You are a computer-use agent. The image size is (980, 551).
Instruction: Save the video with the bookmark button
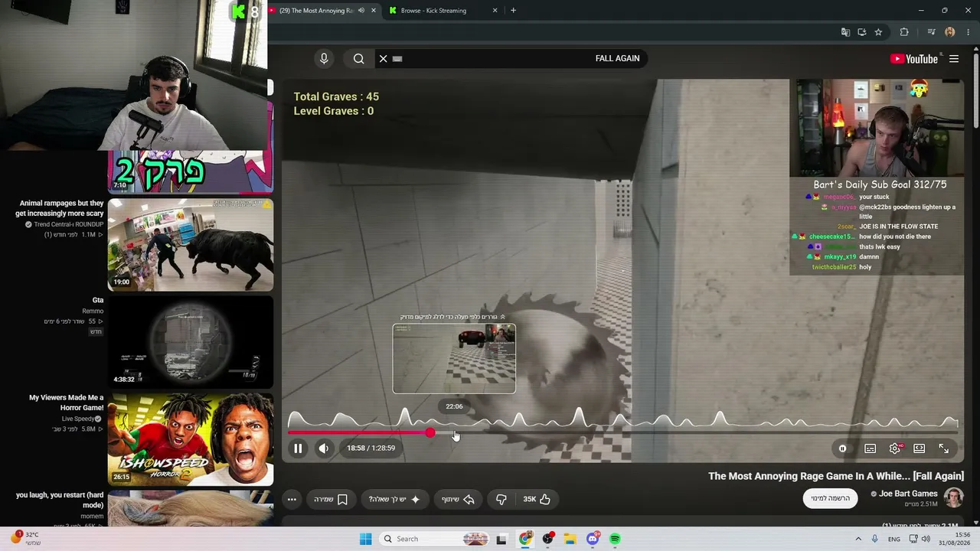coord(332,499)
